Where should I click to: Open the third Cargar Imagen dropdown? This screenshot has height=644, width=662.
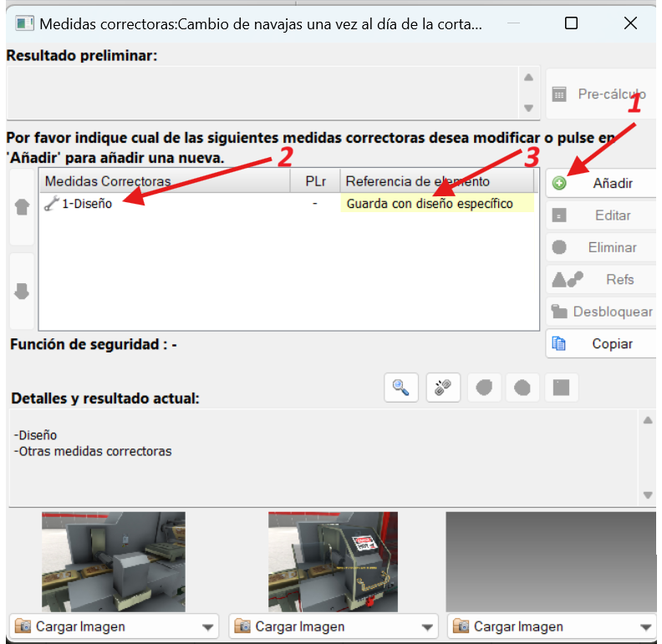pos(553,626)
